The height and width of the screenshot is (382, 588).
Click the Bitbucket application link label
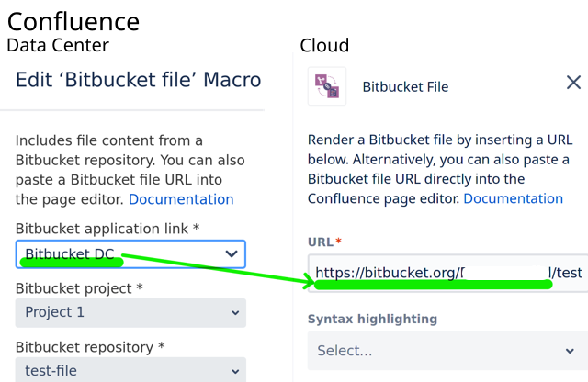point(107,228)
